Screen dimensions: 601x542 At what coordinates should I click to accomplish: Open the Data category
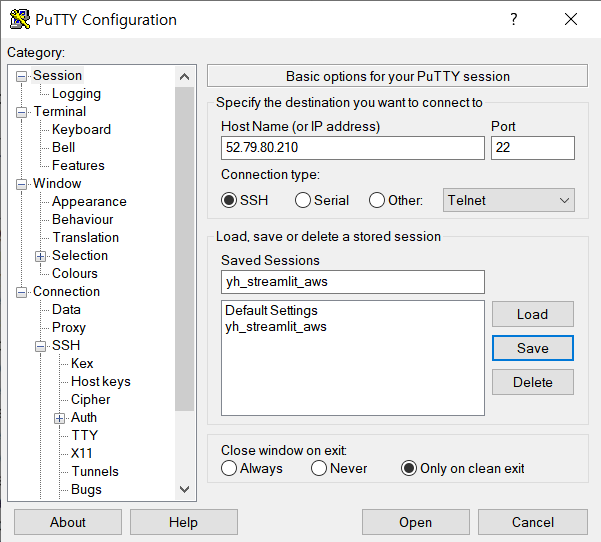[x=66, y=310]
